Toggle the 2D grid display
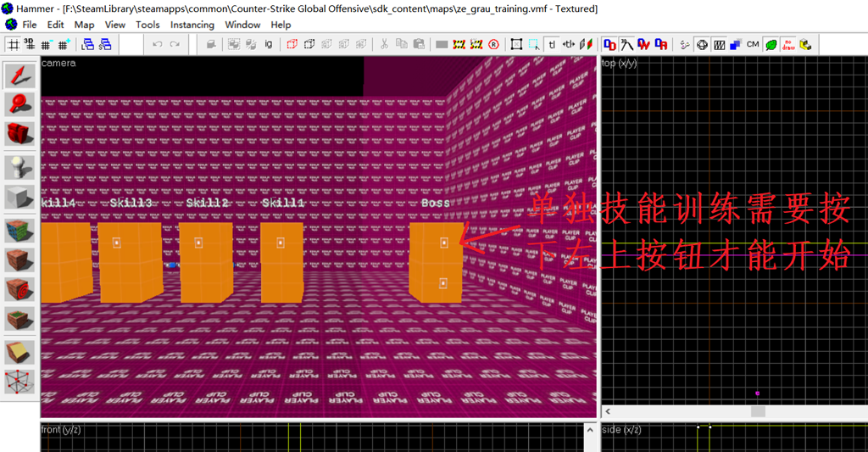Screen dimensions: 868x452 coord(14,44)
